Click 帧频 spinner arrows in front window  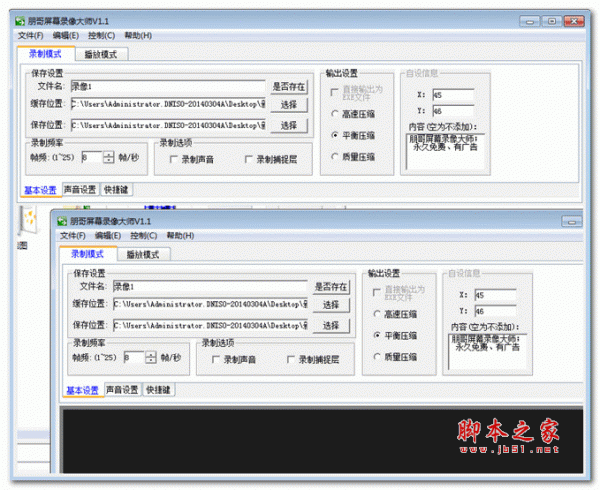(151, 358)
